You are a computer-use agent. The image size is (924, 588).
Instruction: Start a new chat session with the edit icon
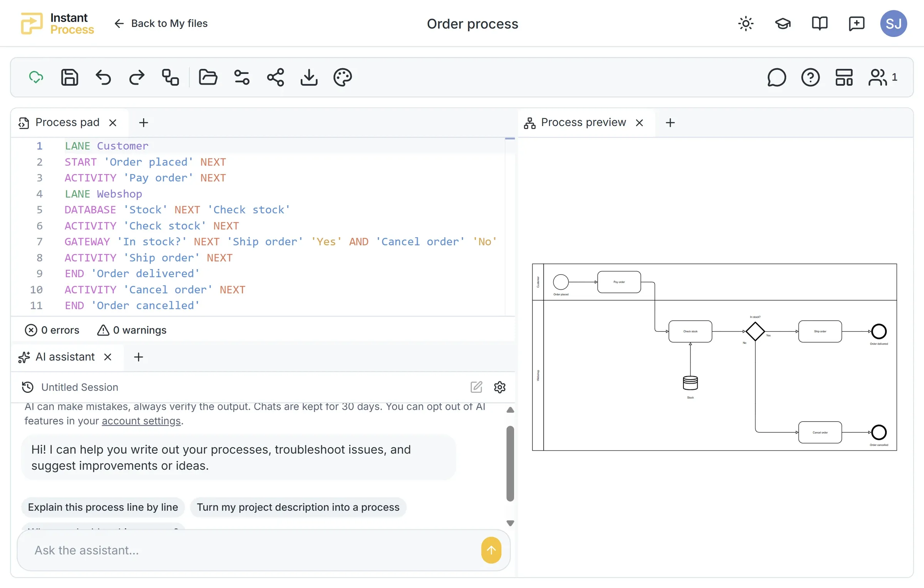(476, 387)
